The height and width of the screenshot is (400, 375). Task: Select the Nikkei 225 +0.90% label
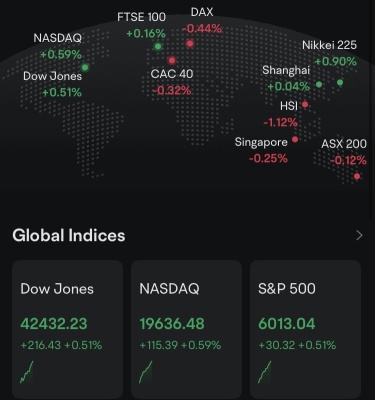click(x=336, y=61)
